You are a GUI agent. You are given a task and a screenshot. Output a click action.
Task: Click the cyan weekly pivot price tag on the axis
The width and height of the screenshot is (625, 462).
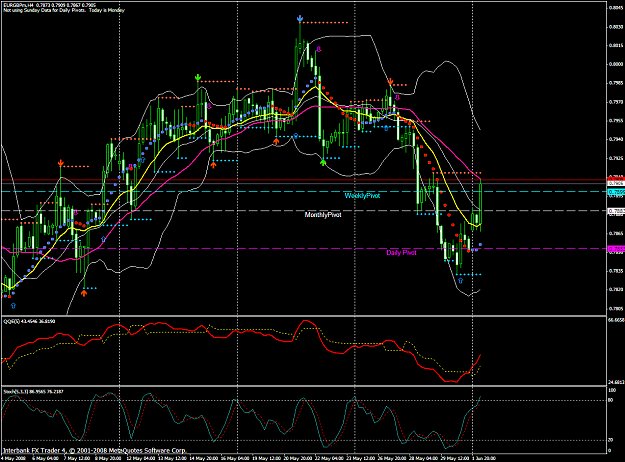pos(616,192)
